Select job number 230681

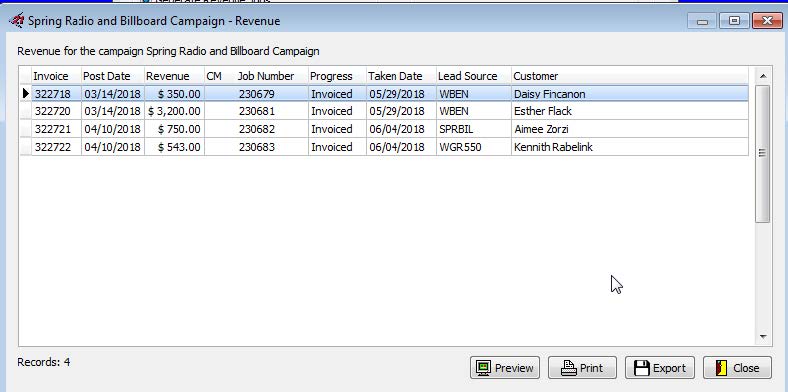271,111
